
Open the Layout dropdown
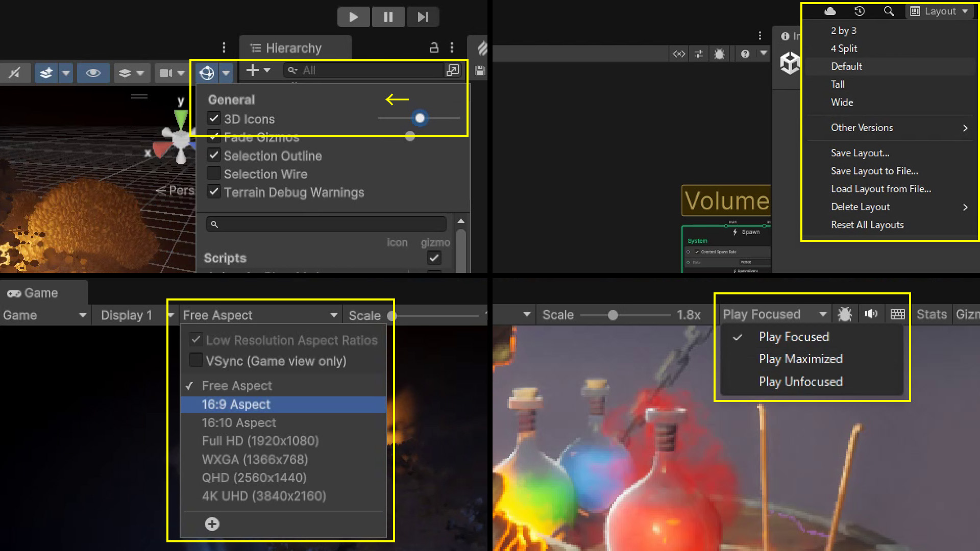[x=939, y=11]
